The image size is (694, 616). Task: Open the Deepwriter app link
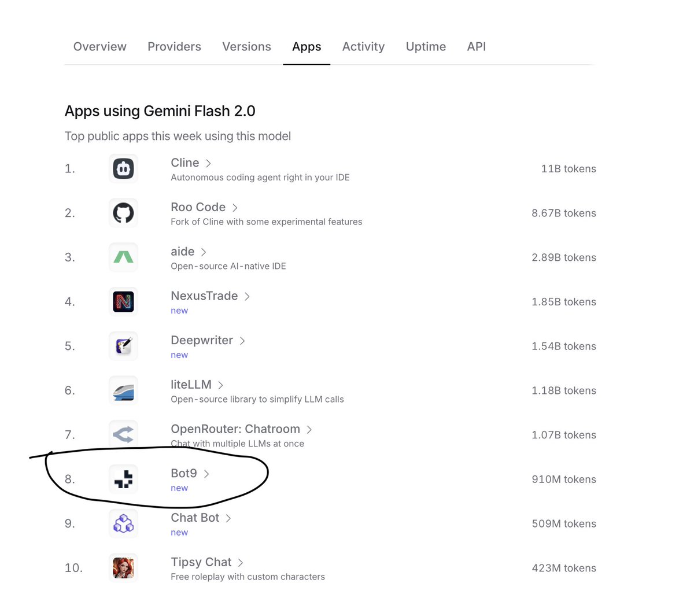click(202, 340)
